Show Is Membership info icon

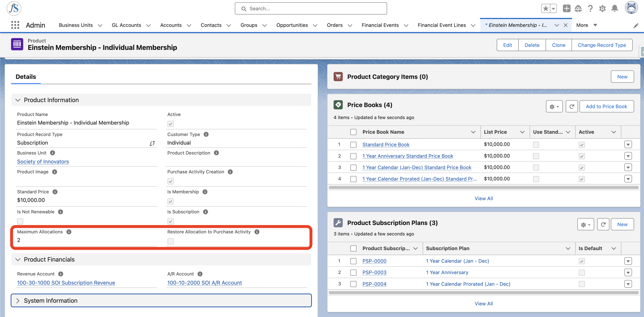pyautogui.click(x=205, y=192)
